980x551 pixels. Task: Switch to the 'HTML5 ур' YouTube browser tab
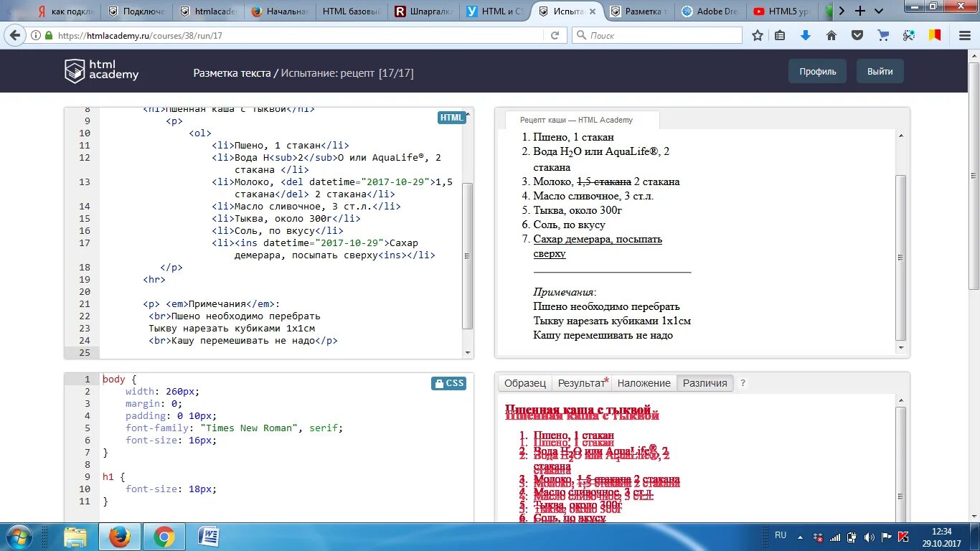(x=782, y=11)
